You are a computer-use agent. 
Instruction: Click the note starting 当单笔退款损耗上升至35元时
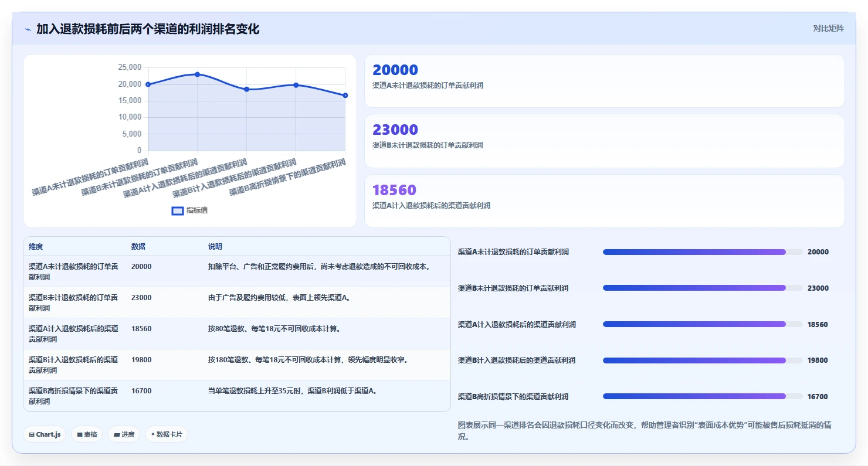tap(293, 391)
